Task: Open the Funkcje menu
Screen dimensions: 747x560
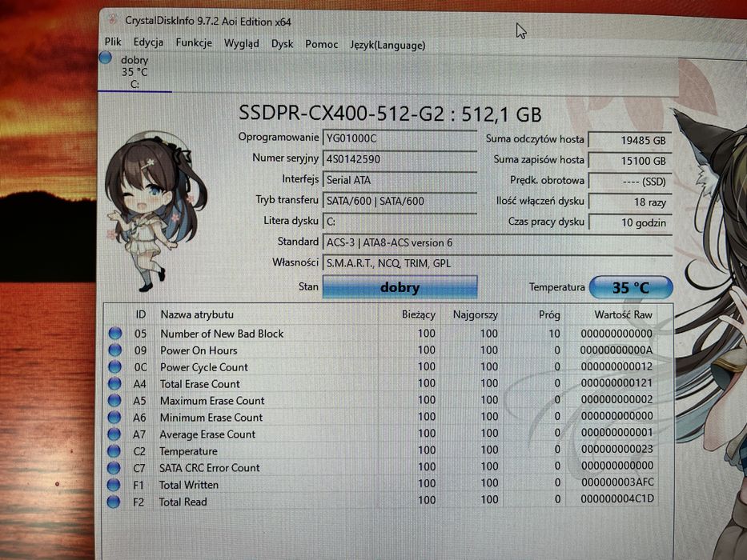Action: [194, 43]
